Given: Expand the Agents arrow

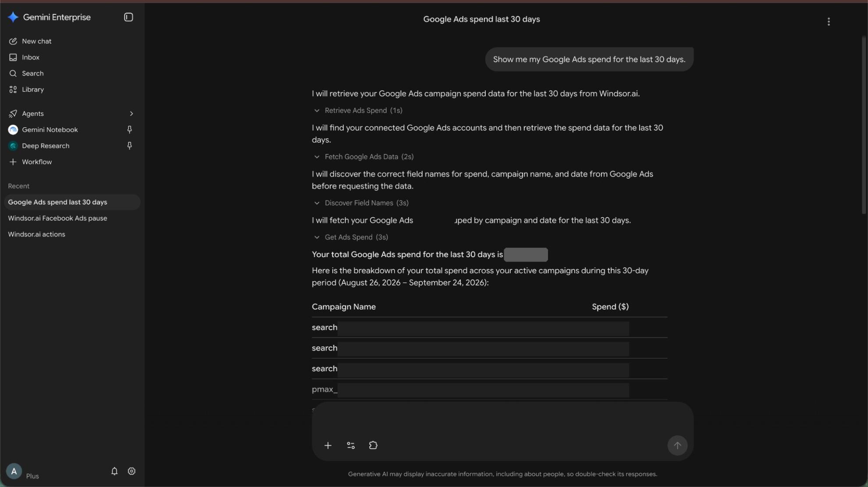Looking at the screenshot, I should 131,114.
